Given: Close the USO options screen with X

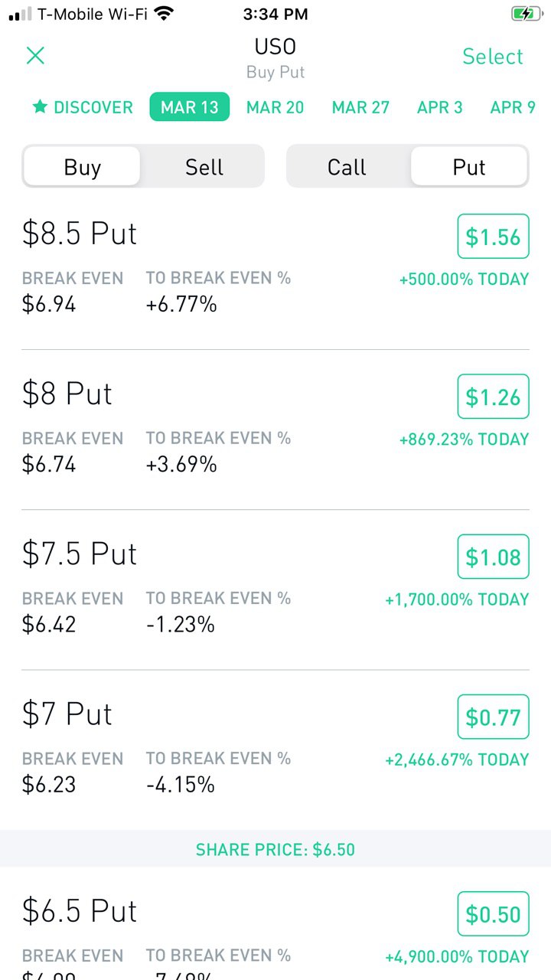Looking at the screenshot, I should tap(35, 55).
